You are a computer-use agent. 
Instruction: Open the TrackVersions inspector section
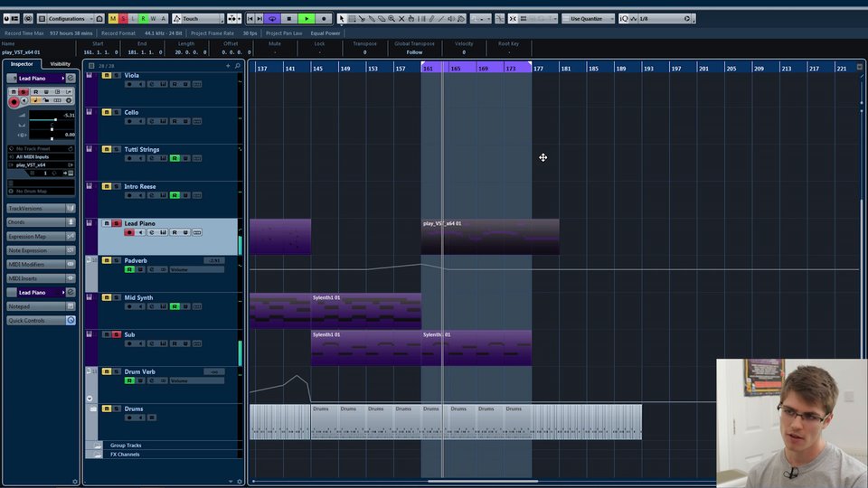(x=41, y=208)
